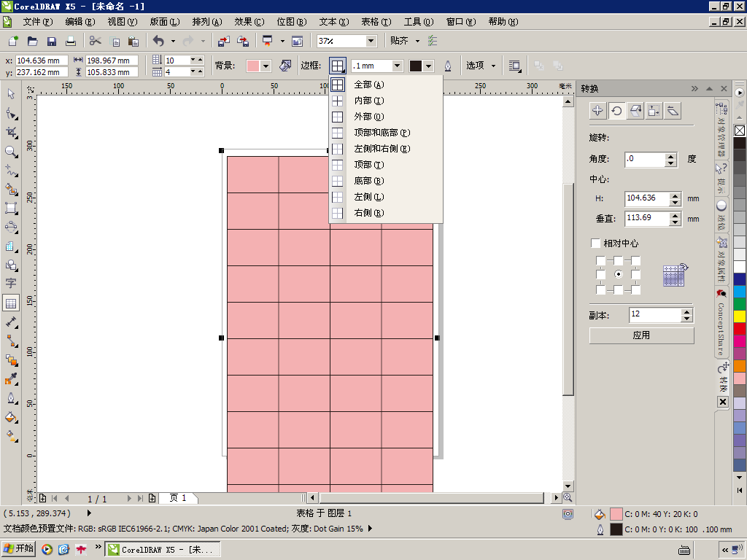Screen dimensions: 747x560
Task: Open the Scale and mirror transform tab
Action: (635, 111)
